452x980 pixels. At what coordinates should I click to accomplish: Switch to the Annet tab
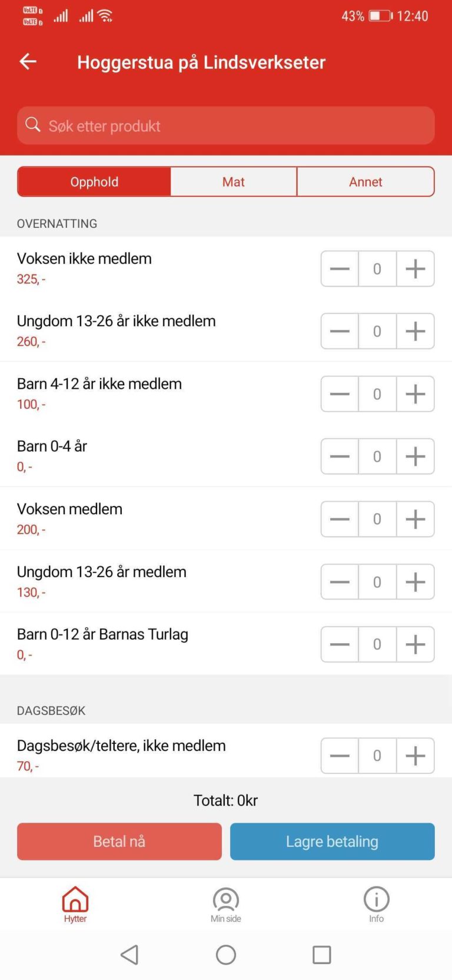tap(365, 181)
